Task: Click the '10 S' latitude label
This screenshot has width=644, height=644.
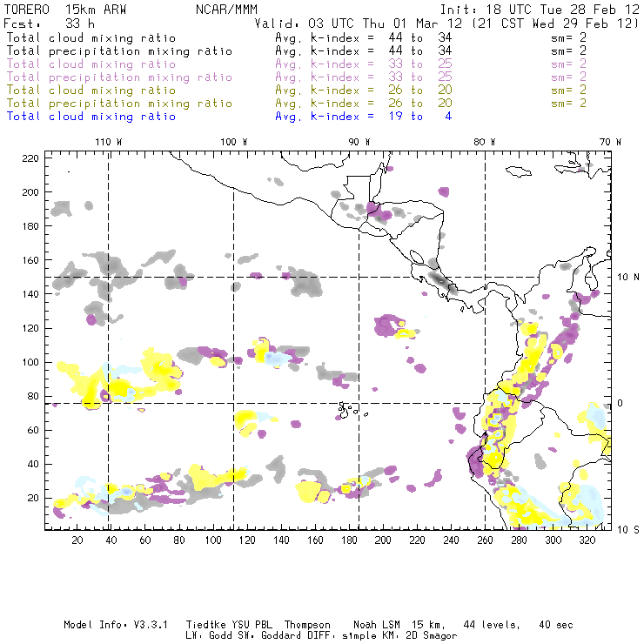Action: [x=628, y=530]
